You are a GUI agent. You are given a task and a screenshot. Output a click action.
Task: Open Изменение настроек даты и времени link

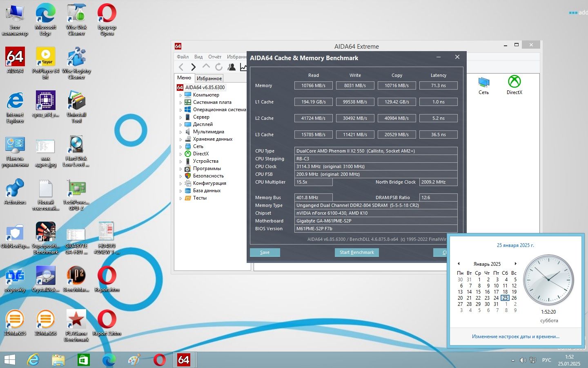click(516, 337)
